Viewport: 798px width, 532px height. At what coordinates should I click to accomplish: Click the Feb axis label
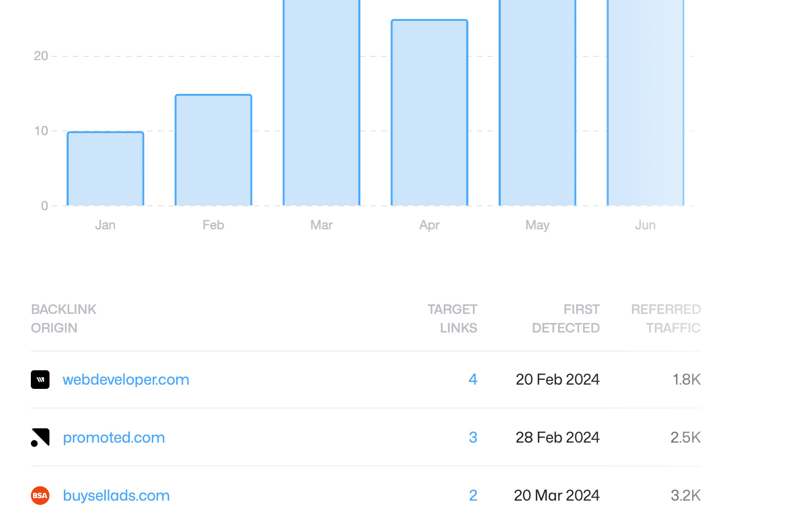(213, 225)
